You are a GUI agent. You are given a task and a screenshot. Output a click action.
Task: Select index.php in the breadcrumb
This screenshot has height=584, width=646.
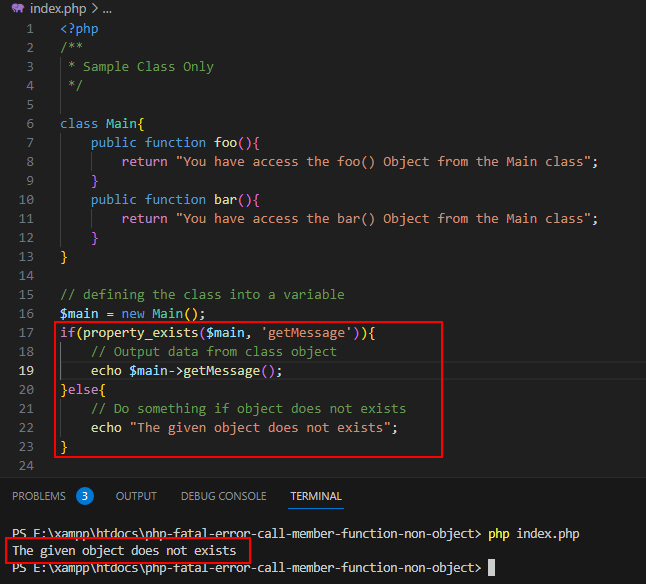[x=58, y=8]
